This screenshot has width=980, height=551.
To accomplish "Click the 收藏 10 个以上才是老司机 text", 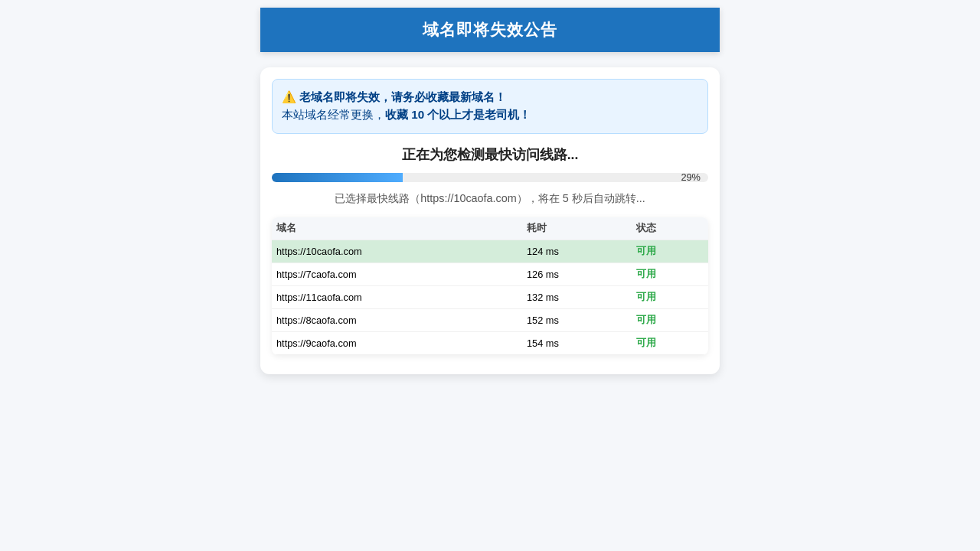I will [457, 115].
